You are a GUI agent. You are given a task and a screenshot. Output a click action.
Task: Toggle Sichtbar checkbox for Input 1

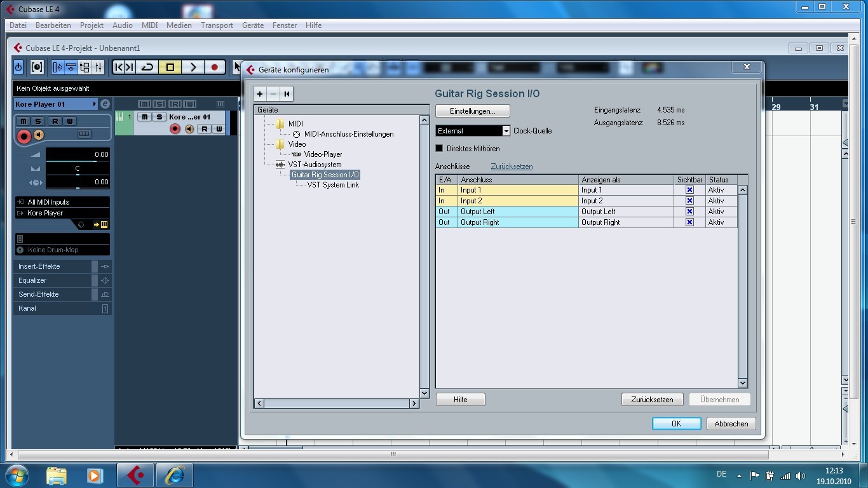pos(689,190)
